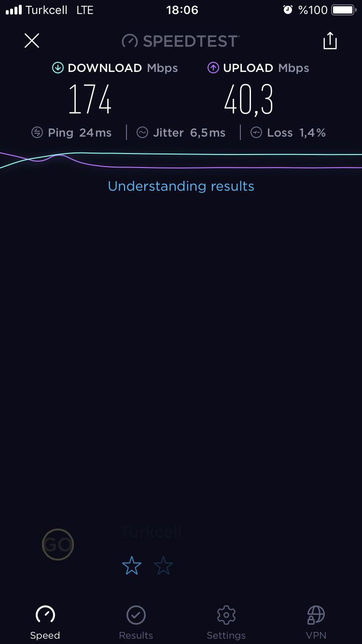This screenshot has height=644, width=362.
Task: Start a new test with GO
Action: tap(58, 545)
